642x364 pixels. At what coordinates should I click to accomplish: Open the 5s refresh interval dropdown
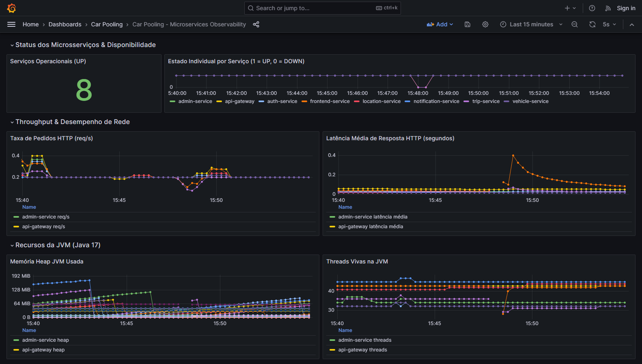click(x=610, y=24)
